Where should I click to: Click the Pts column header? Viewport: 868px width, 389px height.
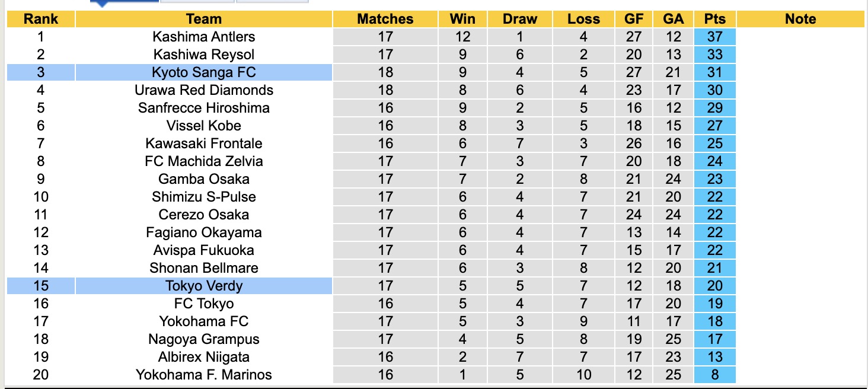tap(714, 19)
